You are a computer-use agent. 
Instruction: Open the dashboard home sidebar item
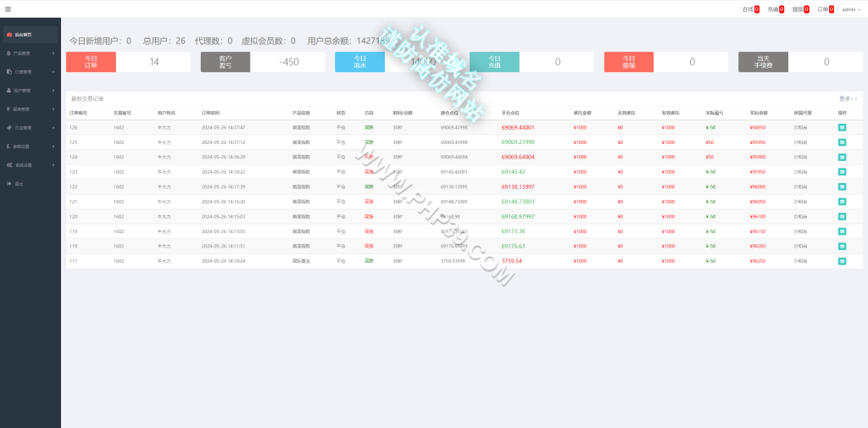[31, 35]
